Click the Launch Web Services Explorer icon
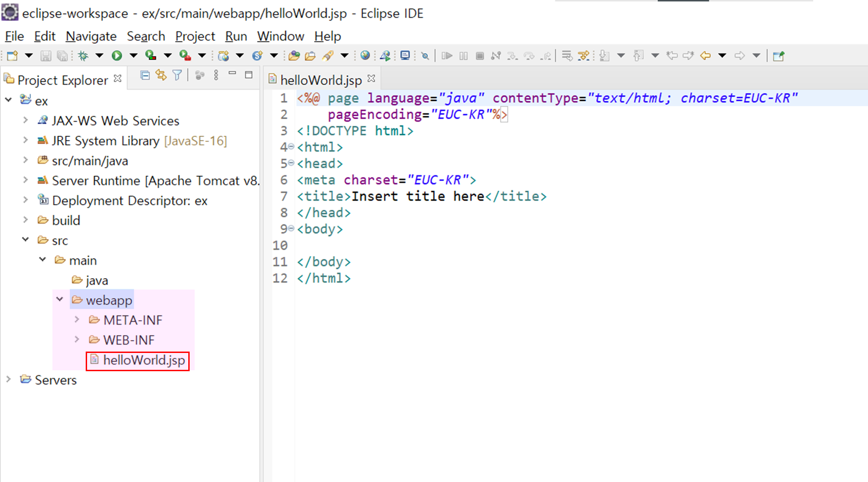The image size is (868, 482). pos(385,56)
